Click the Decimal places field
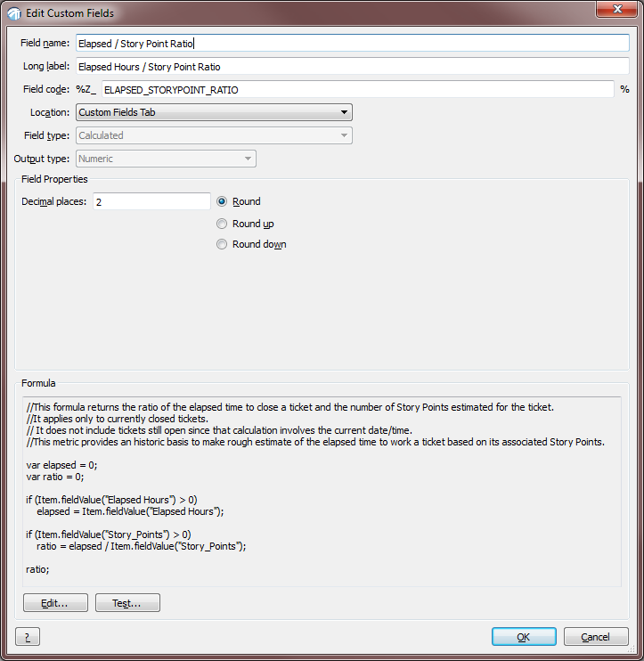 coord(151,202)
